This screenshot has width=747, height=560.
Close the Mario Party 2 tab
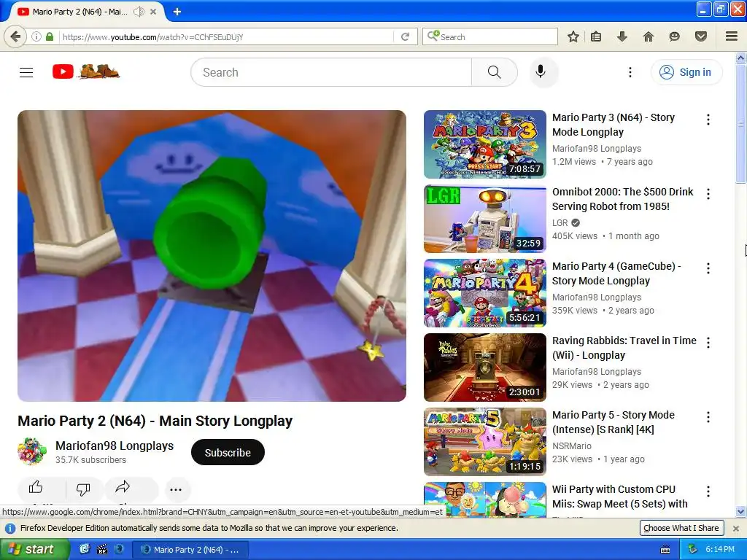153,12
